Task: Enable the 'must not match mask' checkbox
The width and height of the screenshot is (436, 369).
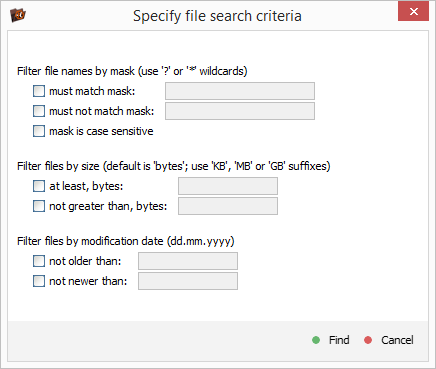Action: click(39, 111)
